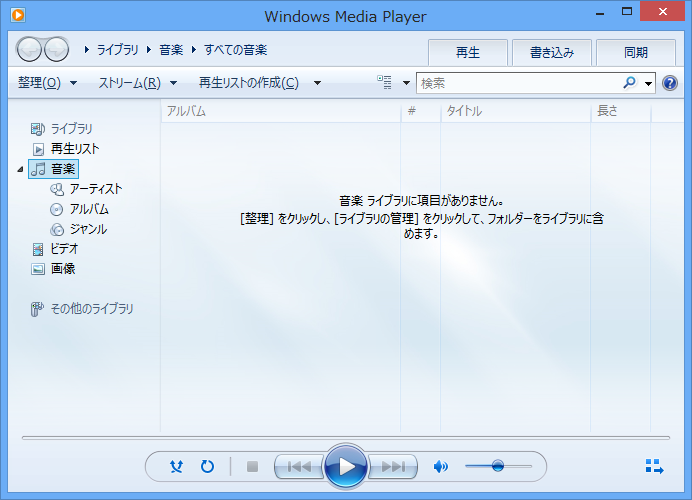Click すべての音楽 in the breadcrumb
The width and height of the screenshot is (692, 500).
coord(235,50)
